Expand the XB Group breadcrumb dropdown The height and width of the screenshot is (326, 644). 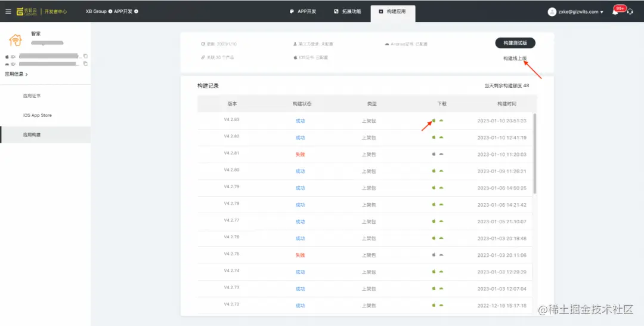[110, 11]
